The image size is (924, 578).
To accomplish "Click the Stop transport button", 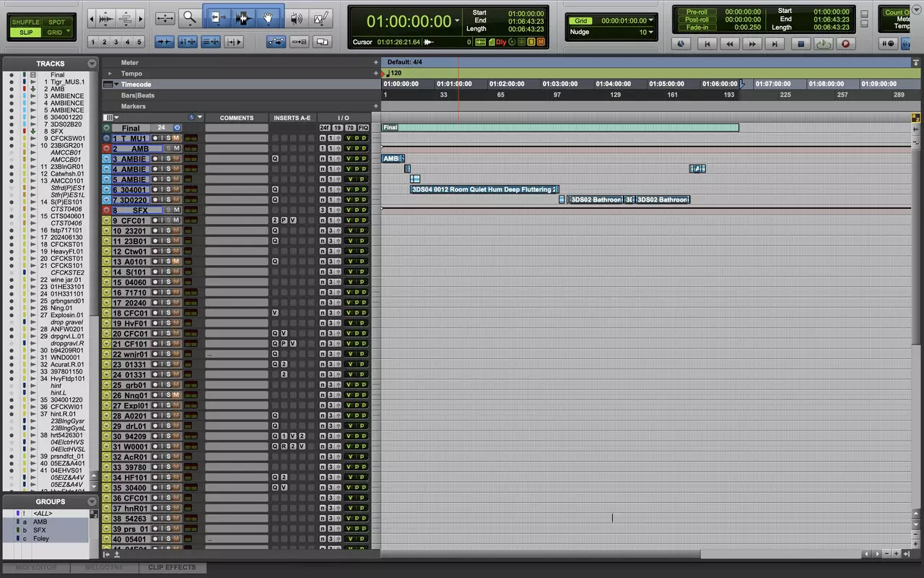I will (x=800, y=44).
